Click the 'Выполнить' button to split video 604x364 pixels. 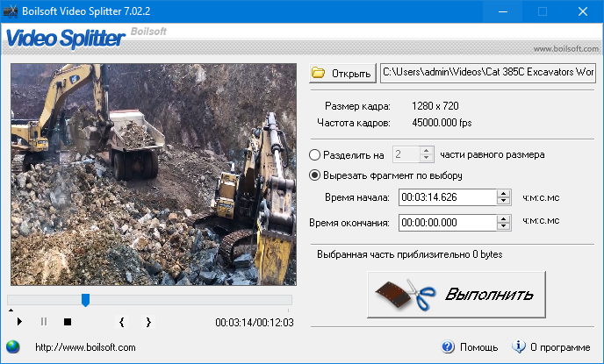tap(456, 294)
